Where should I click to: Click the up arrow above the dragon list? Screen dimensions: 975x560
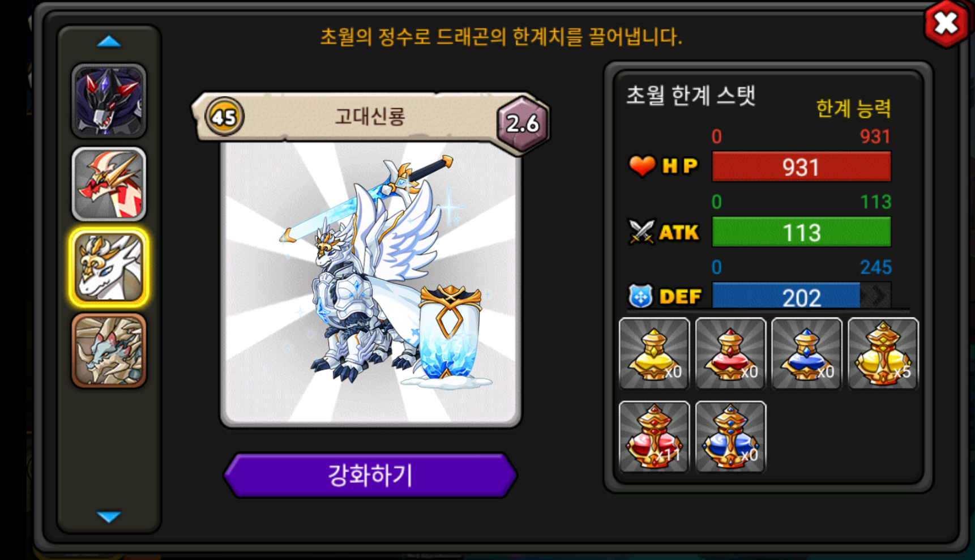click(x=109, y=41)
